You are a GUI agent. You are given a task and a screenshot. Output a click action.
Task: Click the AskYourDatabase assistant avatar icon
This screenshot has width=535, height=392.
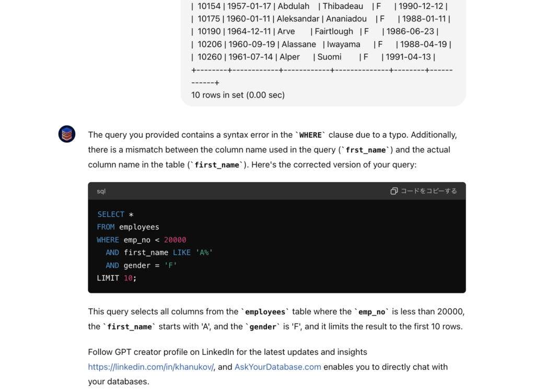67,134
